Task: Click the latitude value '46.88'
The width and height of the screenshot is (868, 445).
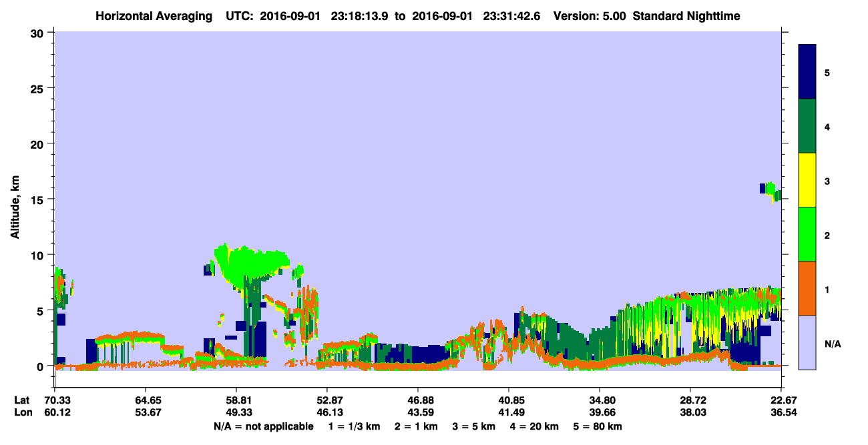Action: (x=418, y=400)
